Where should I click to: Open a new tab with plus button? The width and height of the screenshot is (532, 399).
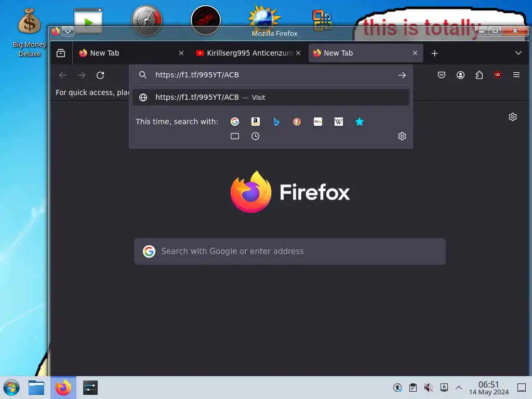[x=435, y=54]
